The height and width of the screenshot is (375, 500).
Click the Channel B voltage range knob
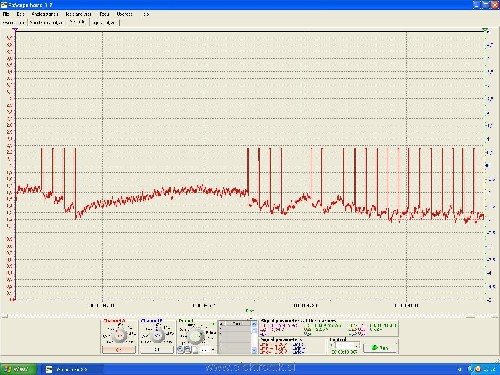(157, 335)
